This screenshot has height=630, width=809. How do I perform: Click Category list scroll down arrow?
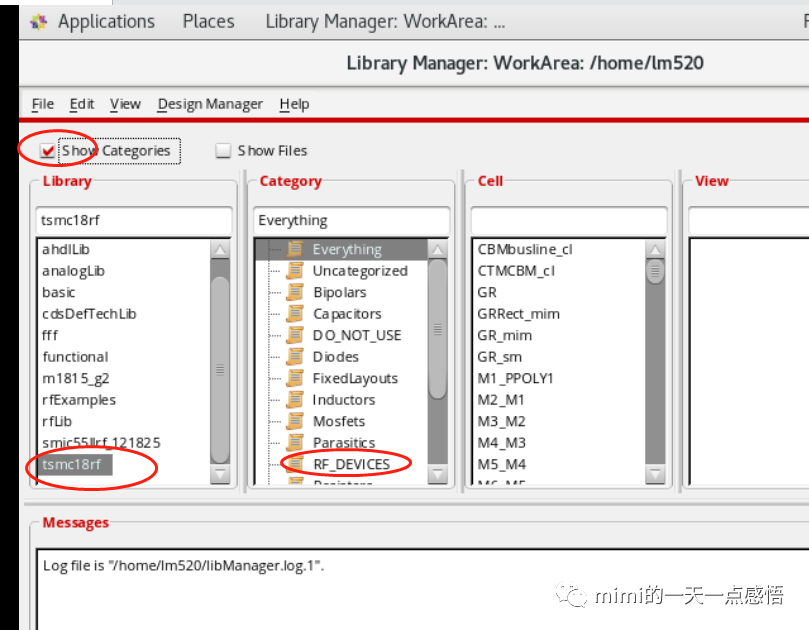(438, 474)
